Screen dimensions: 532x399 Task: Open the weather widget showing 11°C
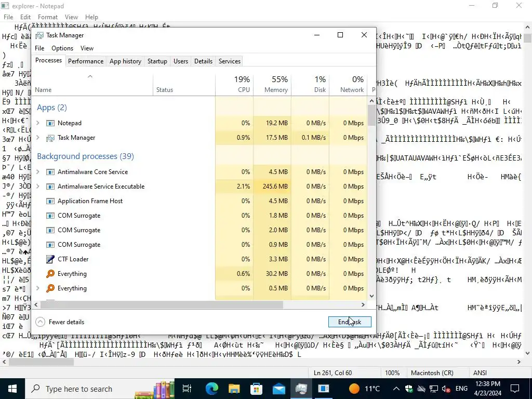365,389
